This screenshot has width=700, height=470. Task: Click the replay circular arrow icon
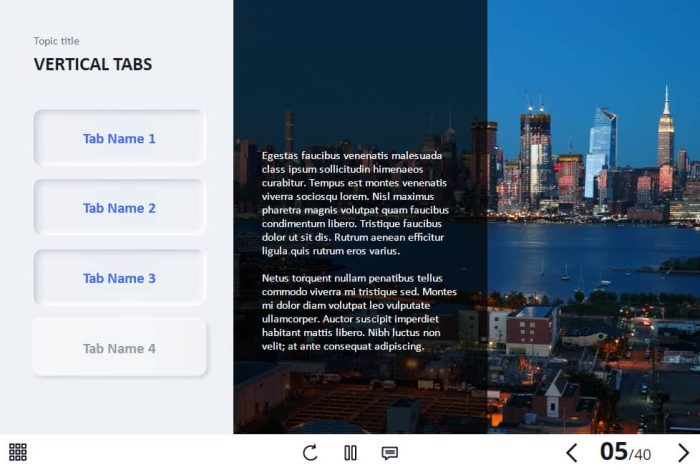click(x=310, y=453)
